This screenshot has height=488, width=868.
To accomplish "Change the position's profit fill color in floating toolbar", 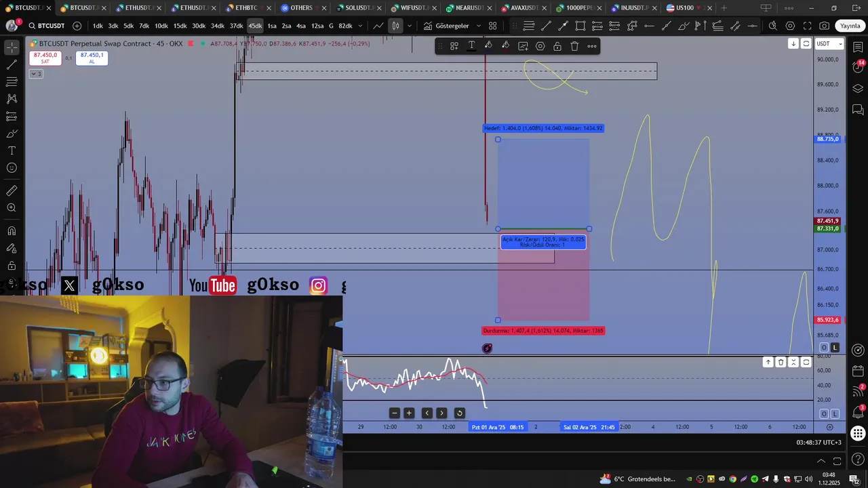I will 488,46.
